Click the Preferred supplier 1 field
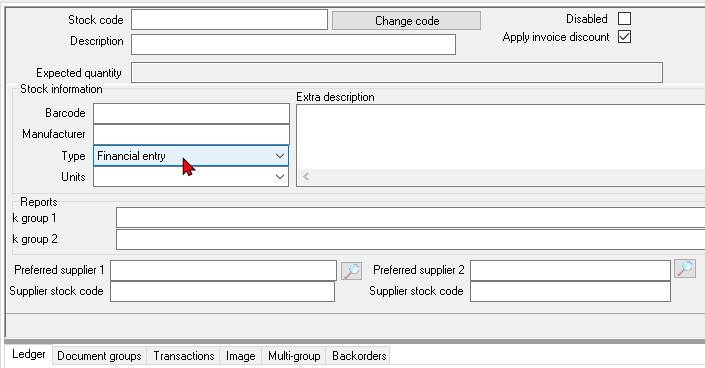Image resolution: width=705 pixels, height=368 pixels. pos(223,270)
